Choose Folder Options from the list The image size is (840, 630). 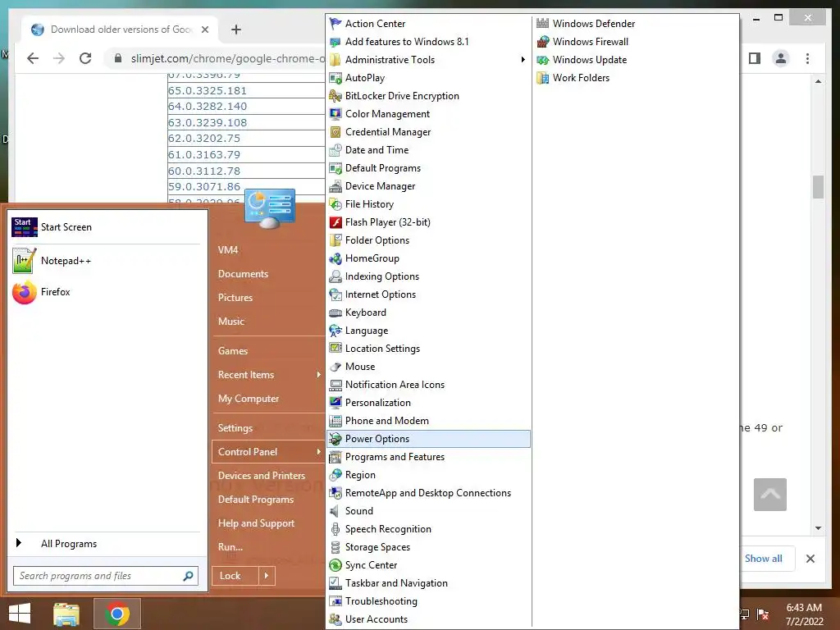point(428,240)
